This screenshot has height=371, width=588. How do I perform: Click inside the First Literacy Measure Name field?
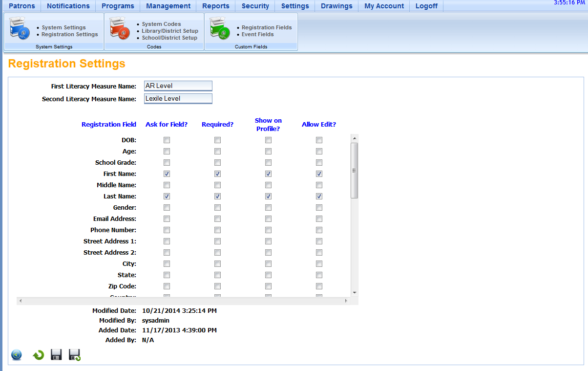(x=178, y=86)
